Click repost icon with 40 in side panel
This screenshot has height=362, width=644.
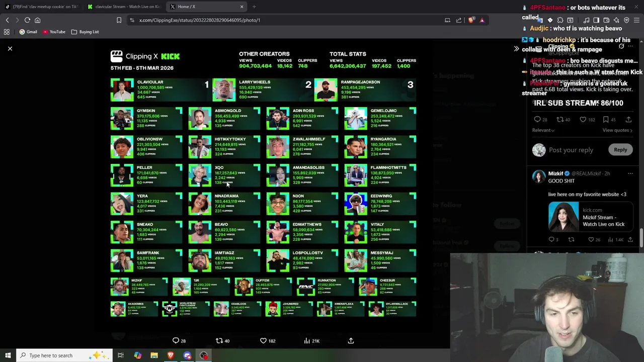point(563,120)
